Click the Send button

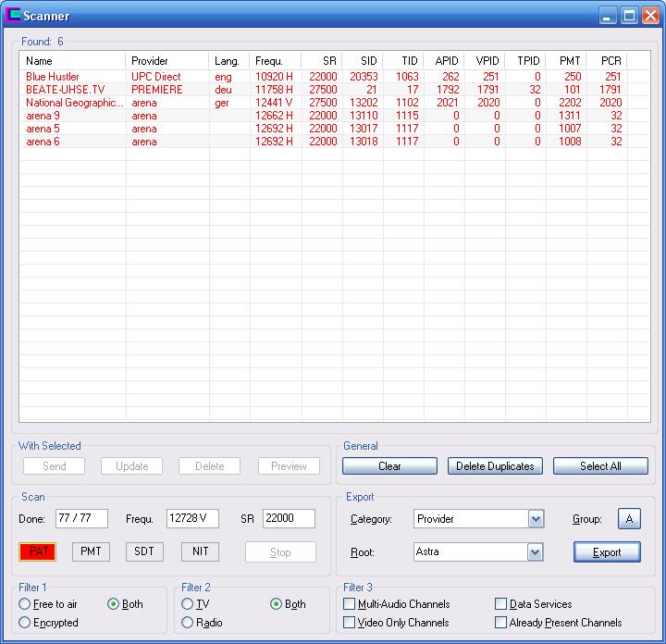point(54,466)
